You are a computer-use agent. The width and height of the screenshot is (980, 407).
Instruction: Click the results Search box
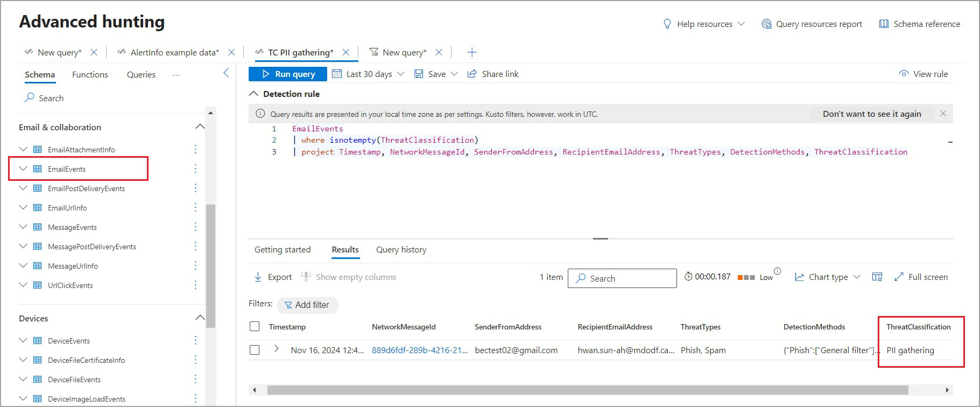tap(622, 278)
